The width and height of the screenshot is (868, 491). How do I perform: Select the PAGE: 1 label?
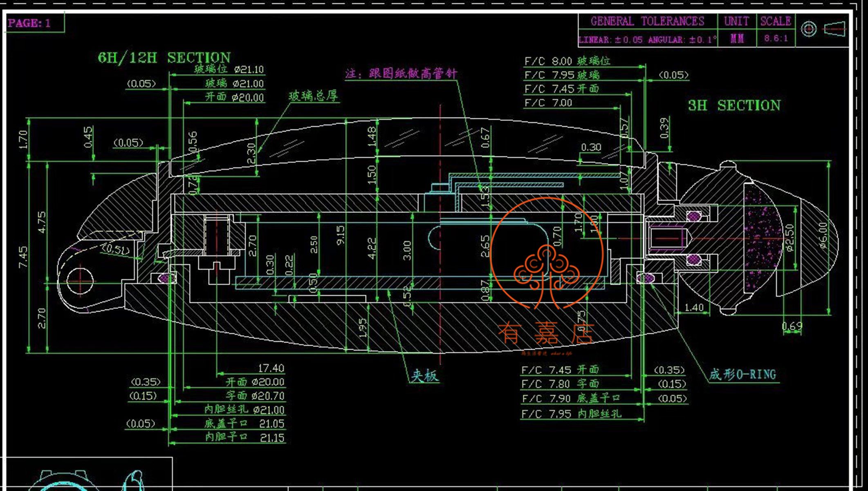29,23
